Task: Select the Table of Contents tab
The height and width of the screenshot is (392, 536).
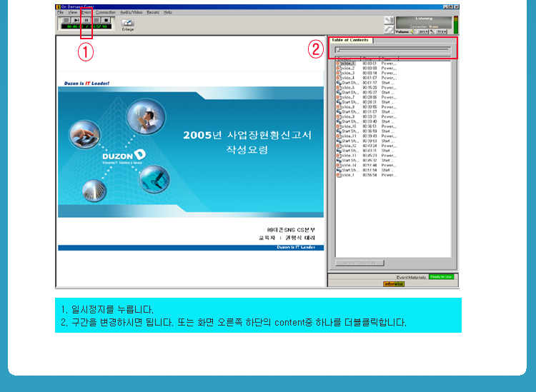Action: point(350,40)
